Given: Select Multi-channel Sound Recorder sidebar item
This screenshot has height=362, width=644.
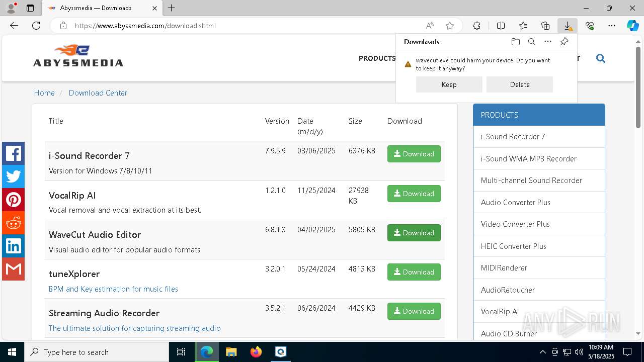Looking at the screenshot, I should coord(539,180).
